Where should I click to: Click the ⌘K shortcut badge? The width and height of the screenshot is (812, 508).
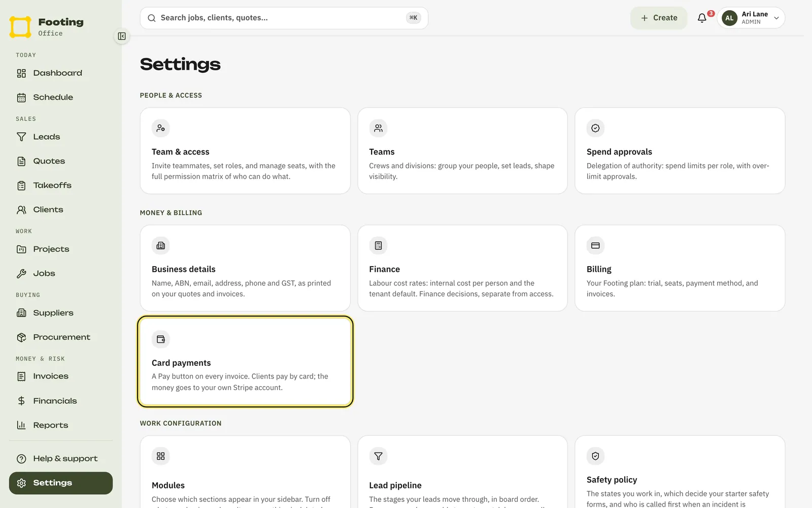[413, 18]
